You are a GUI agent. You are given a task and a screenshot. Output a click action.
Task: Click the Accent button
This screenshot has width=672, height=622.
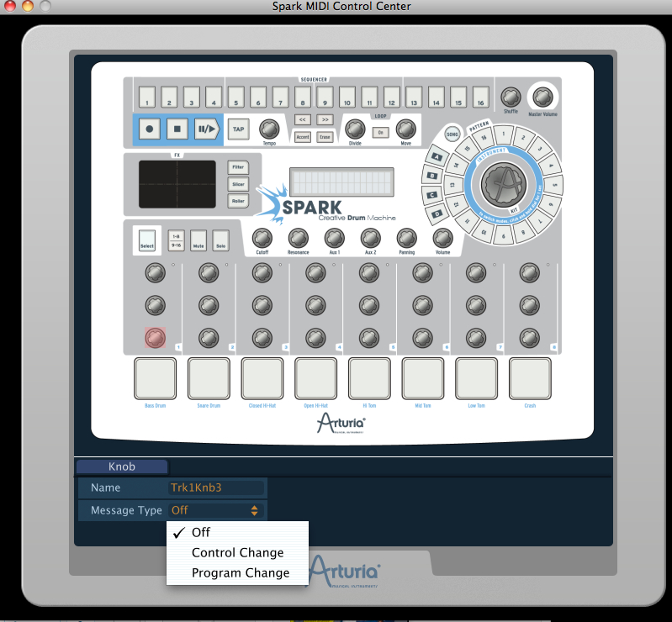[303, 137]
